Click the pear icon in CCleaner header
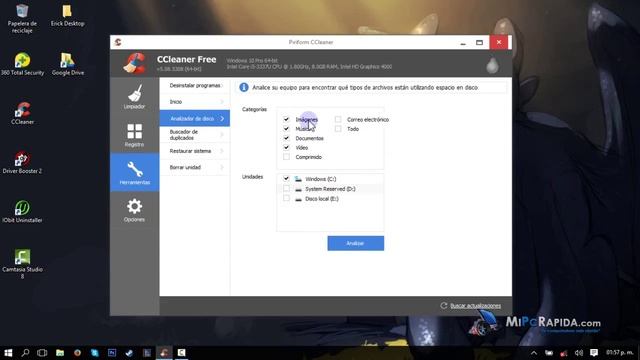This screenshot has height=360, width=640. tap(492, 65)
